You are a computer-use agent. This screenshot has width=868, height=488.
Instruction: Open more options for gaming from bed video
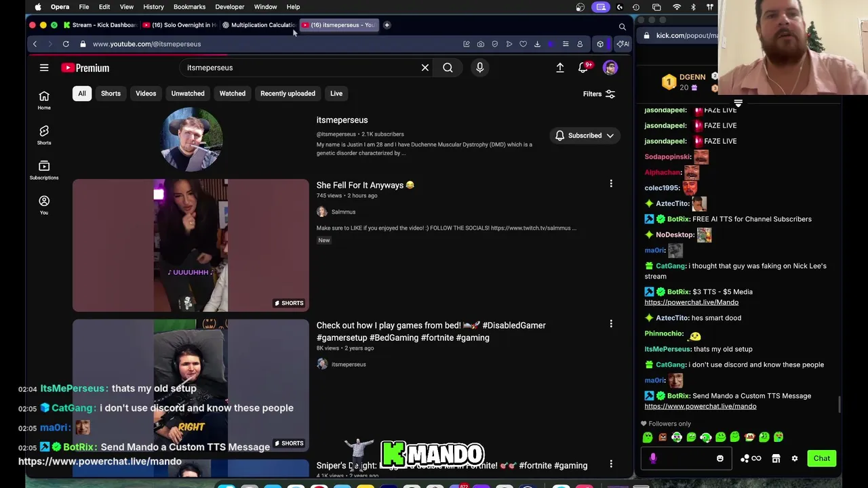pyautogui.click(x=611, y=324)
